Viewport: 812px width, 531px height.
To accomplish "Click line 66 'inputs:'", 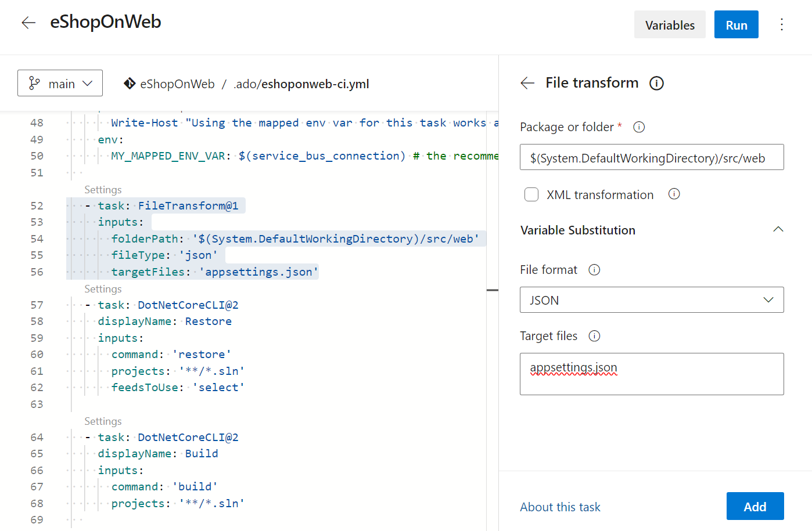I will pyautogui.click(x=121, y=470).
